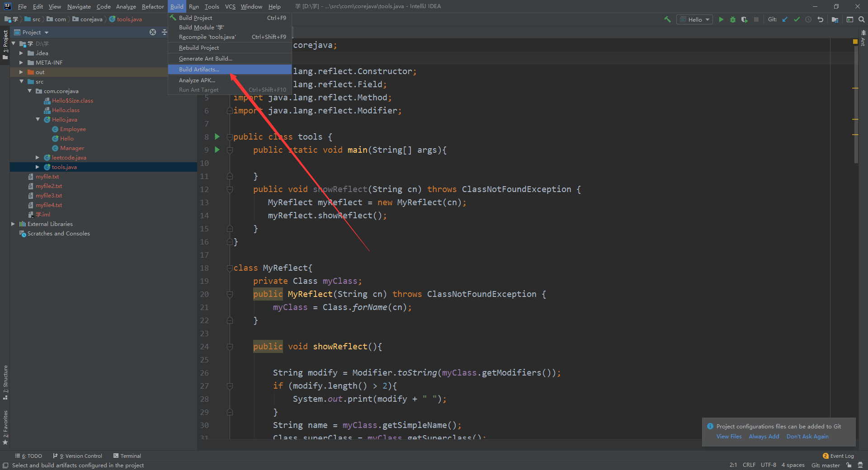Select Build Artifacts in Build menu

click(x=199, y=69)
